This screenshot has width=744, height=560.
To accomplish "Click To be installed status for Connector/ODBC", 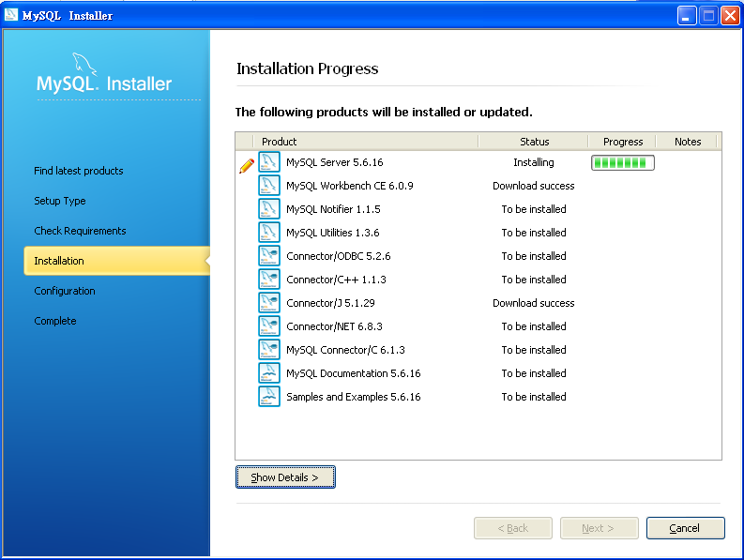I will coord(534,256).
